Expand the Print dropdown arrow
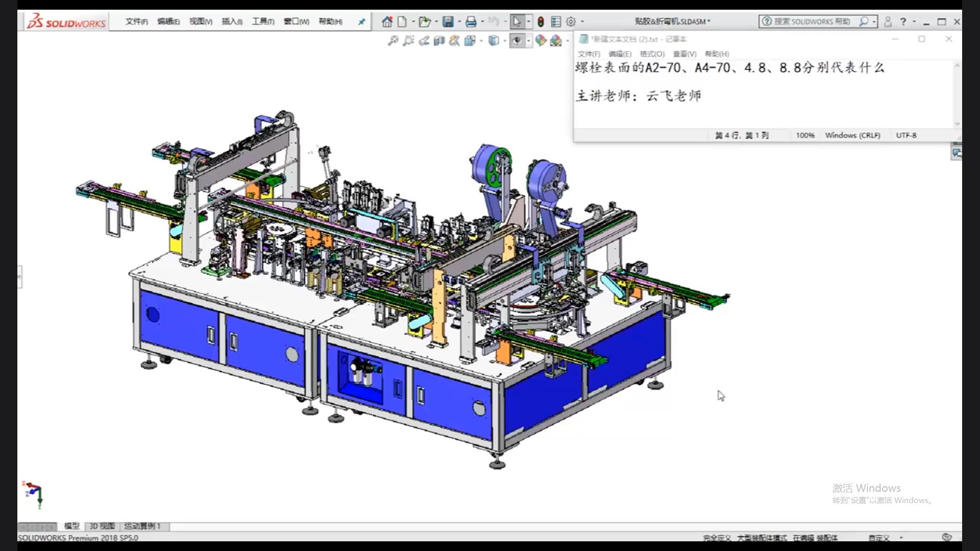This screenshot has width=980, height=551. click(x=482, y=21)
